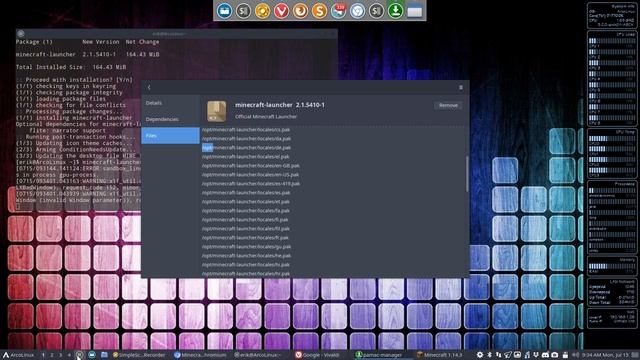Screen dimensions: 640x360
Task: Open the messenger dock icon with red badge
Action: (338, 11)
